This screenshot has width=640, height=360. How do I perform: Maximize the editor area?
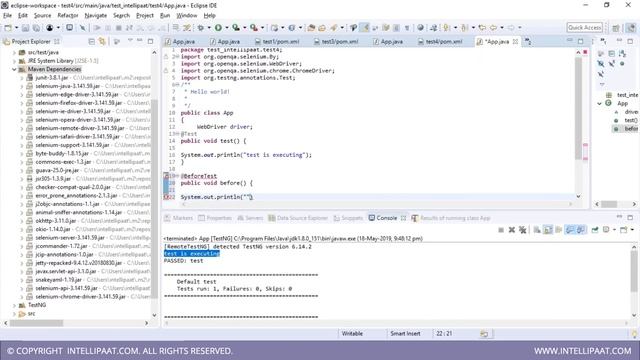click(580, 41)
